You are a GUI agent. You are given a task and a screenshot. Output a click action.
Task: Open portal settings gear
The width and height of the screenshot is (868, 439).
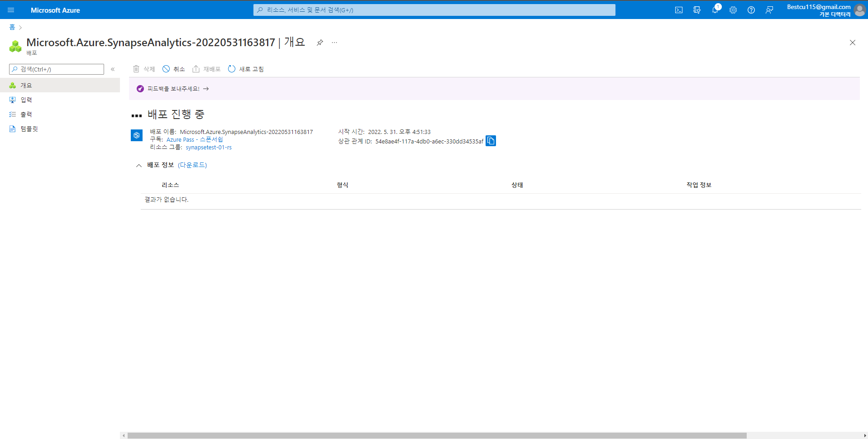pyautogui.click(x=733, y=10)
